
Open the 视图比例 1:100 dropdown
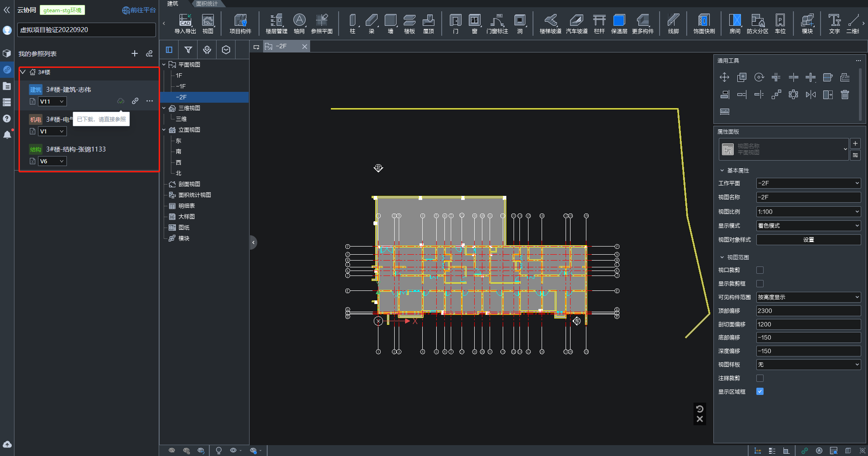click(x=808, y=212)
